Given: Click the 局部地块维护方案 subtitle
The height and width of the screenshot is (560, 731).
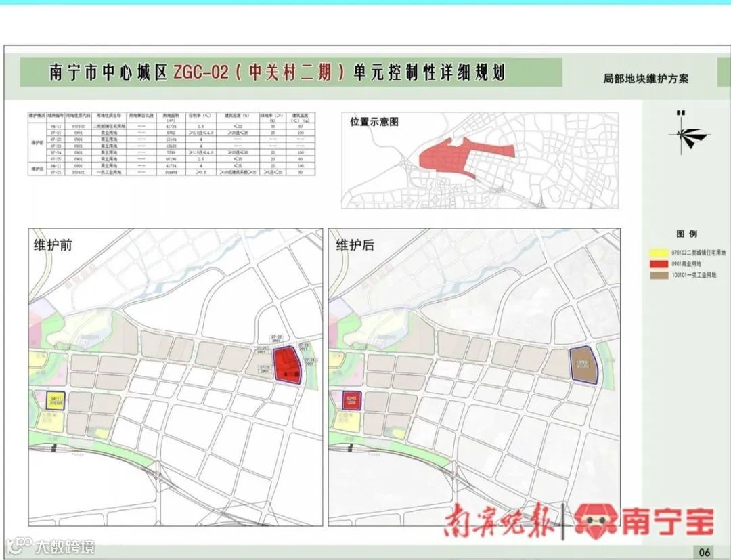Looking at the screenshot, I should coord(646,79).
